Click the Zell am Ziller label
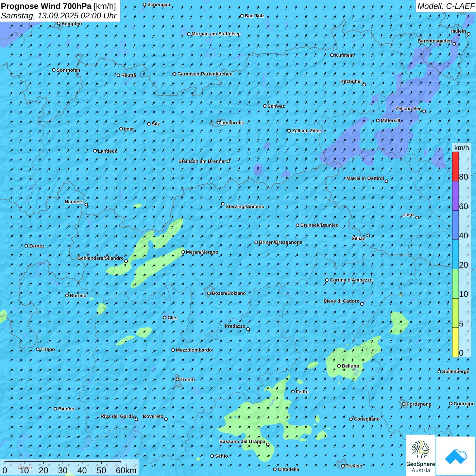Viewport: 476px width, 476px height. [x=306, y=131]
